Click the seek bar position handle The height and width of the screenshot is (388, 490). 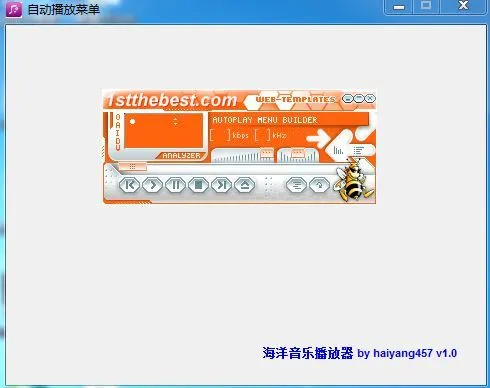point(132,166)
